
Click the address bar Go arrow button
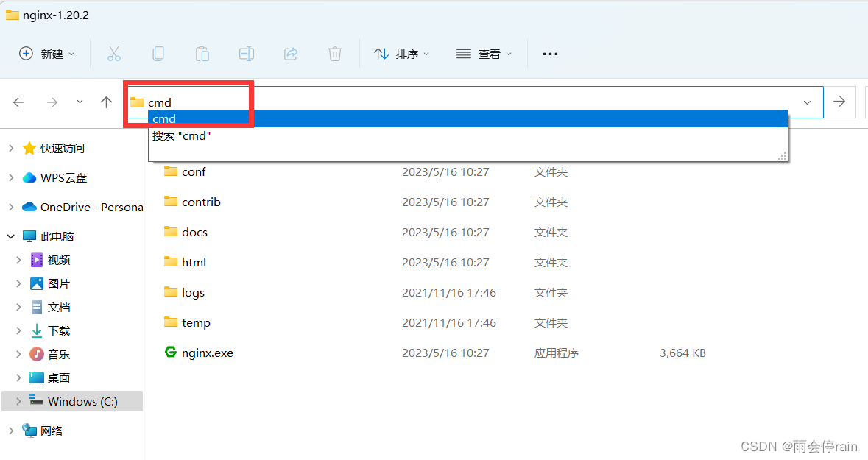[839, 102]
